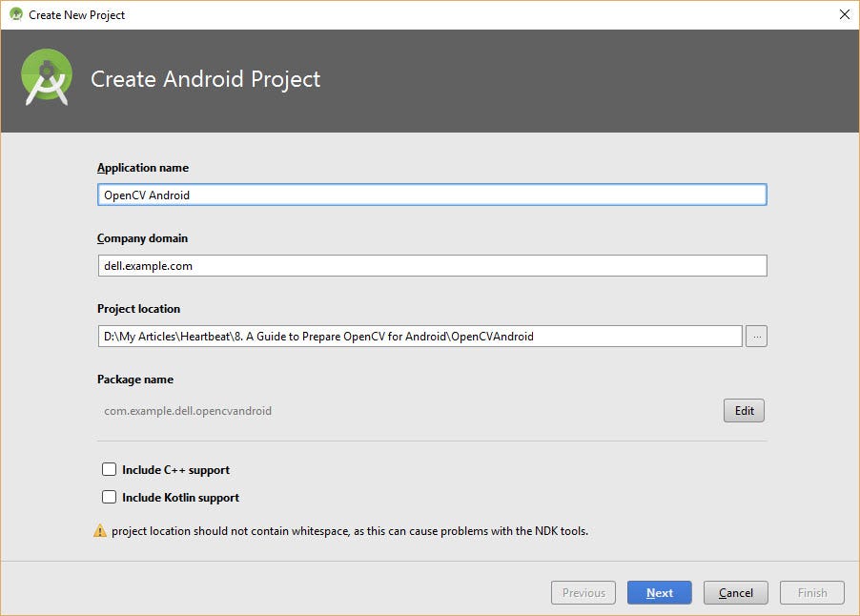Click the Package name label
Image resolution: width=860 pixels, height=616 pixels.
pyautogui.click(x=135, y=380)
